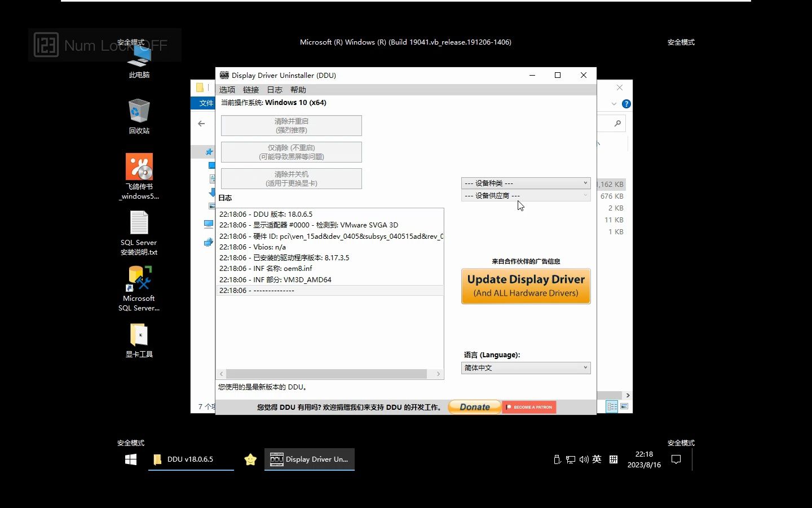Image resolution: width=812 pixels, height=508 pixels.
Task: Click the 拼 IME mode indicator
Action: click(614, 459)
